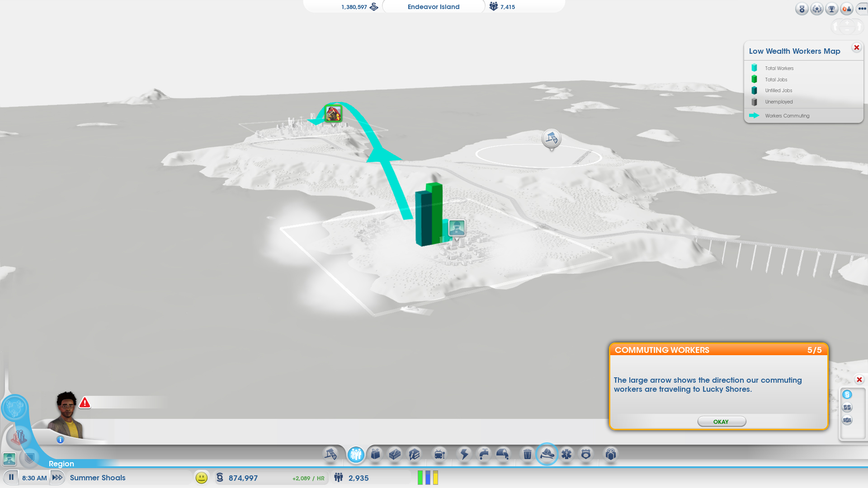Toggle high wealth triple-dollar filter

point(847,420)
